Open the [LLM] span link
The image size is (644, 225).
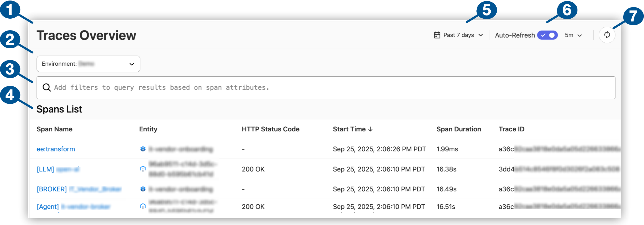(46, 169)
